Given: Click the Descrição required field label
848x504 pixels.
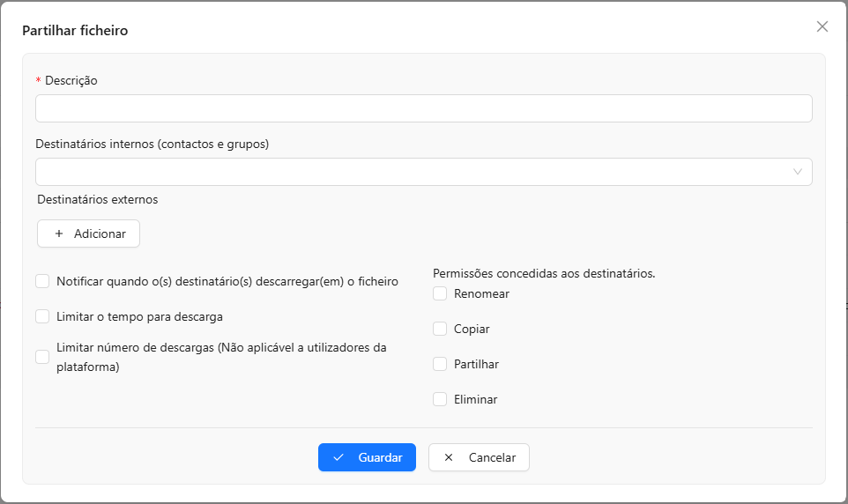Looking at the screenshot, I should coord(71,80).
